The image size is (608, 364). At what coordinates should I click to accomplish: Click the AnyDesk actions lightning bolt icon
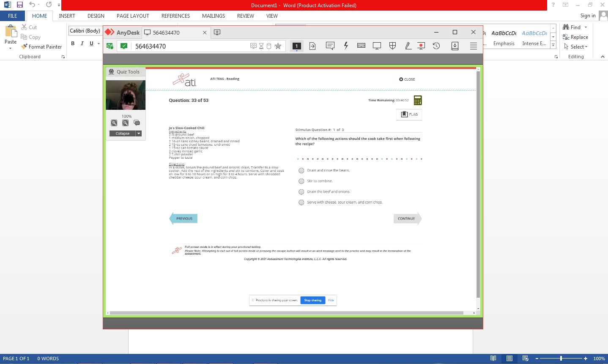[x=346, y=46]
